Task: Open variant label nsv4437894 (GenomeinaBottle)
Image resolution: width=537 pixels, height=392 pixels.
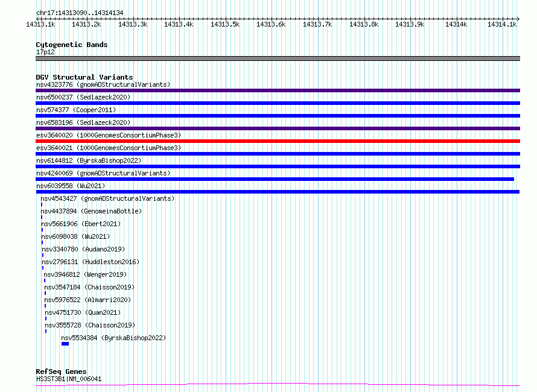Action: pyautogui.click(x=92, y=211)
